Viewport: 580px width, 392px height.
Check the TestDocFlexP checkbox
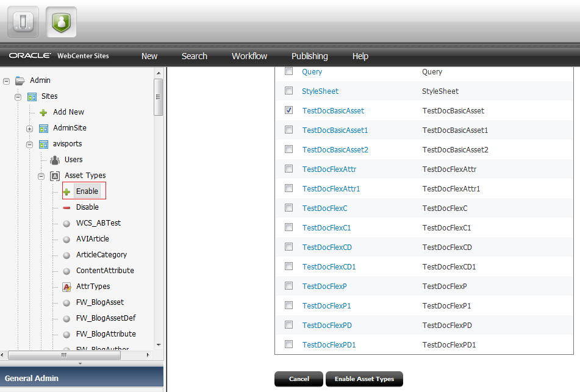[x=289, y=285]
